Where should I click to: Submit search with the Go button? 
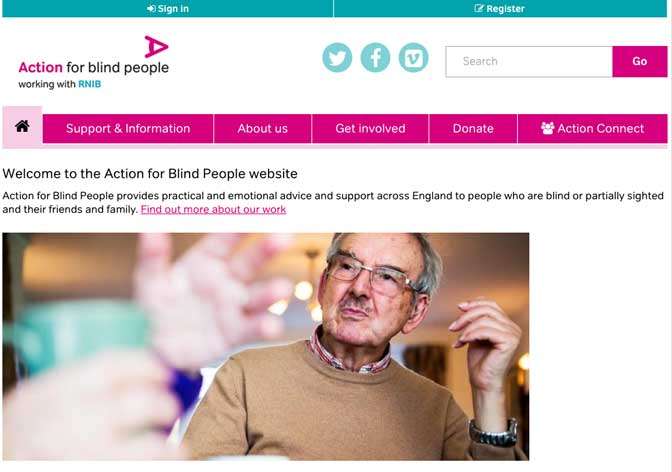(x=639, y=62)
